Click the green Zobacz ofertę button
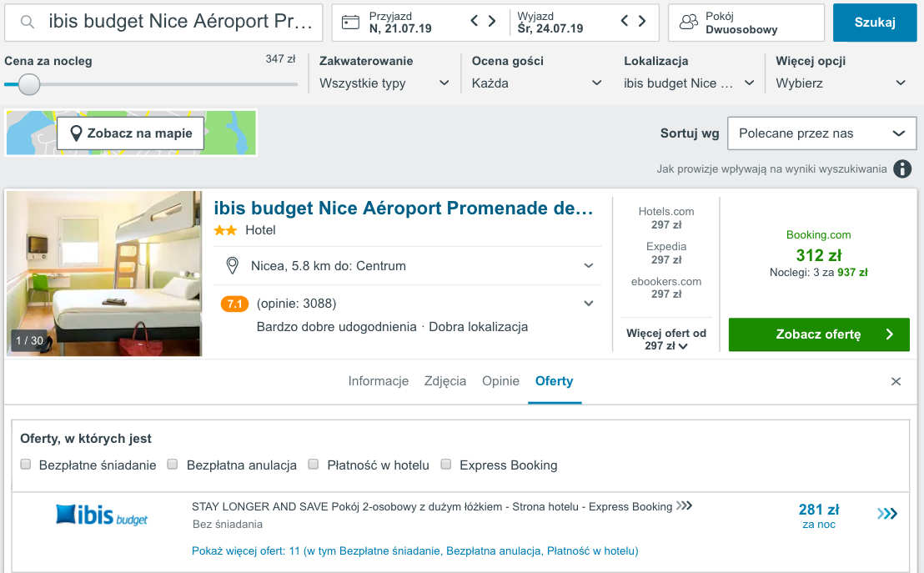924x573 pixels. coord(819,334)
